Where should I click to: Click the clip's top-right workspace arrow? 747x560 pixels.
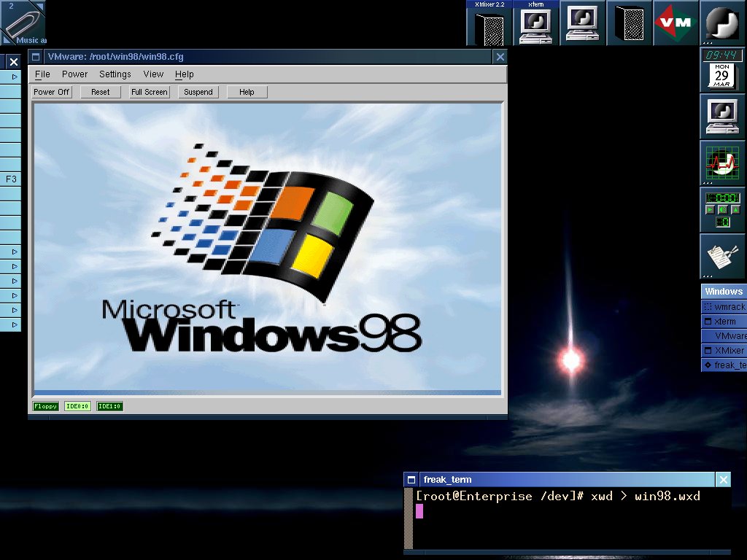40,5
